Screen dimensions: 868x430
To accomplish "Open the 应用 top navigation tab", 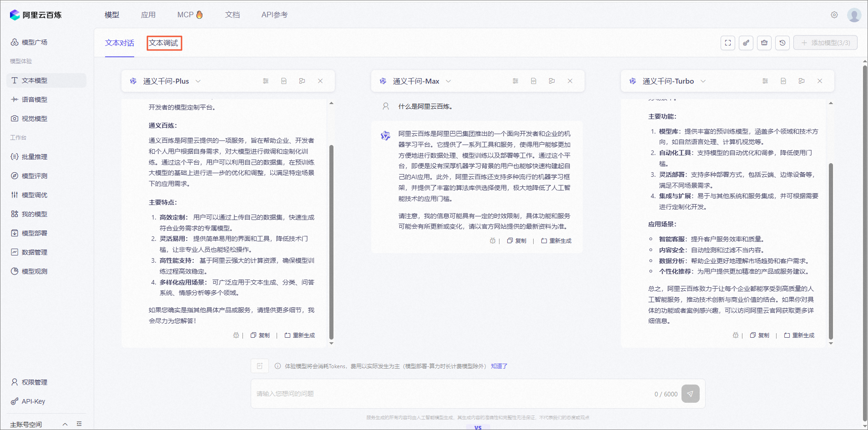I will (x=148, y=15).
